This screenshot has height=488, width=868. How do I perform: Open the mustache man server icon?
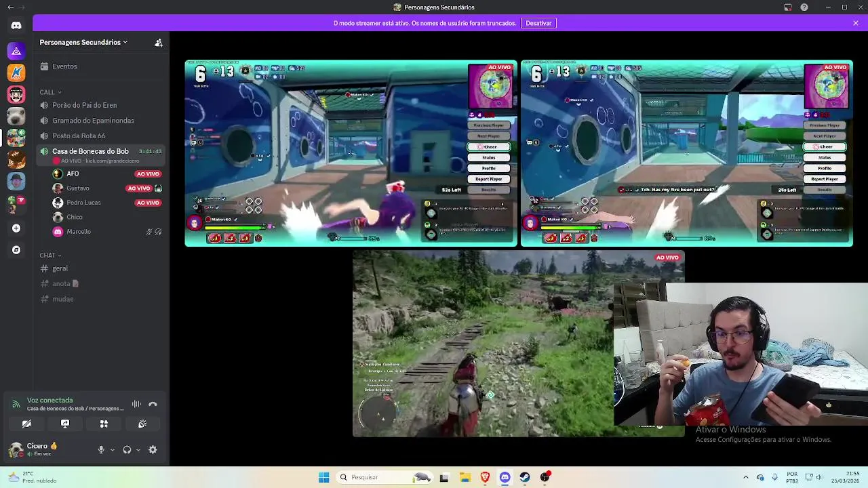pyautogui.click(x=16, y=94)
